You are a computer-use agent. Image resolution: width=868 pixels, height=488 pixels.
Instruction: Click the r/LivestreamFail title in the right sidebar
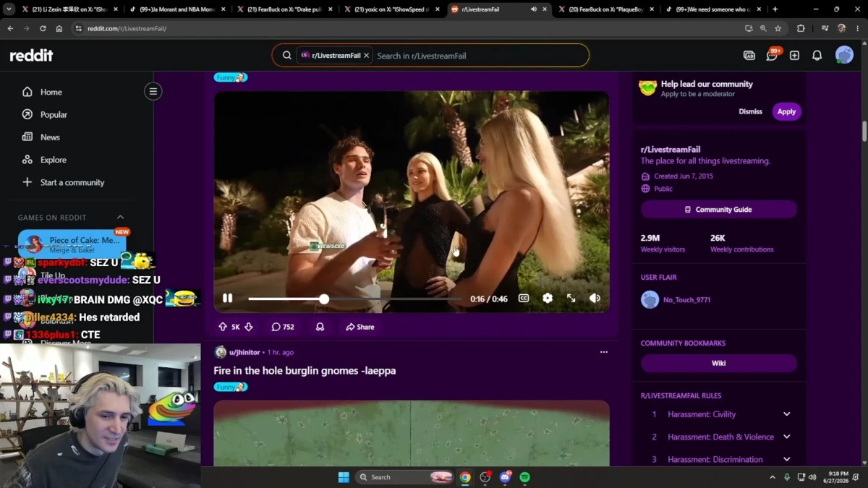coord(671,150)
